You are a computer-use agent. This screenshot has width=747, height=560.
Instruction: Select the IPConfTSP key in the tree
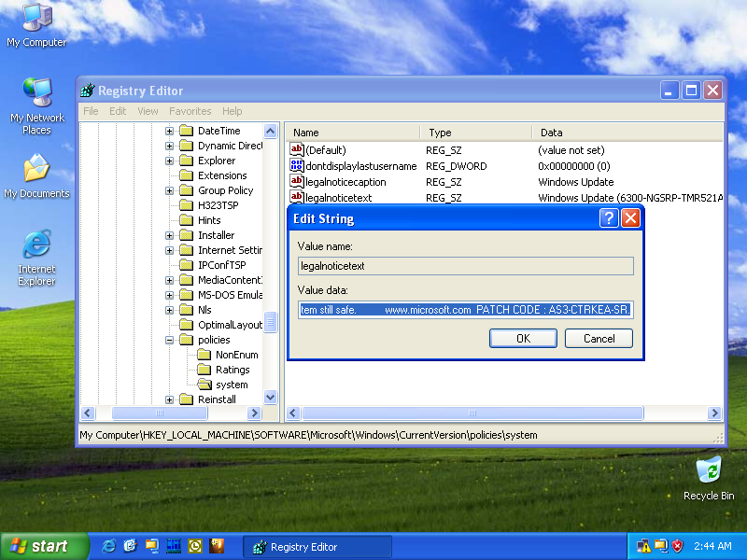(222, 265)
